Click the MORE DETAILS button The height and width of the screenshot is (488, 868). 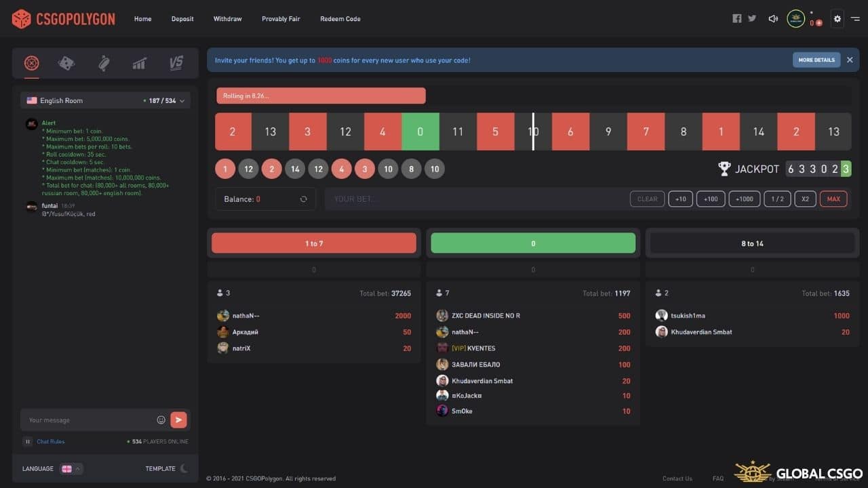tap(816, 60)
